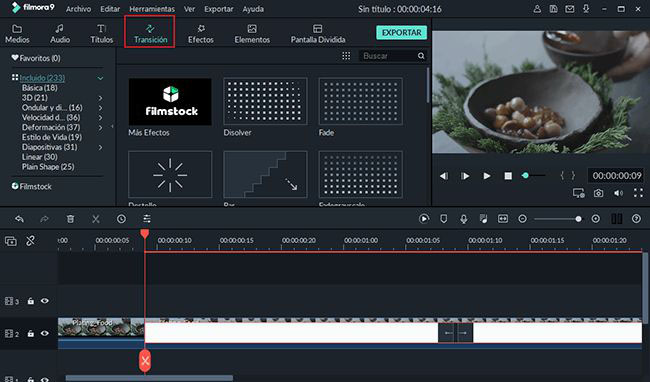Viewport: 650px width, 382px height.
Task: Open the Títulos tab
Action: coord(102,34)
